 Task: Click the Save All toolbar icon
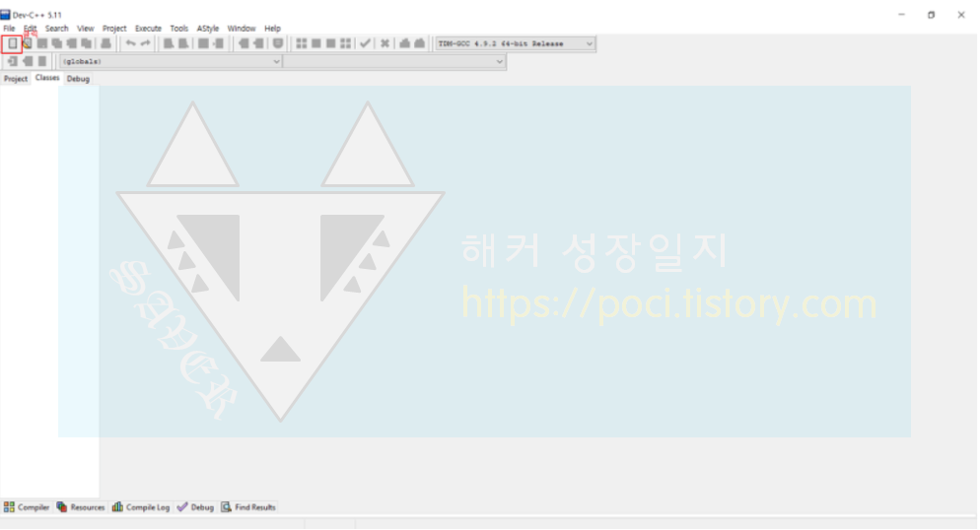[57, 43]
